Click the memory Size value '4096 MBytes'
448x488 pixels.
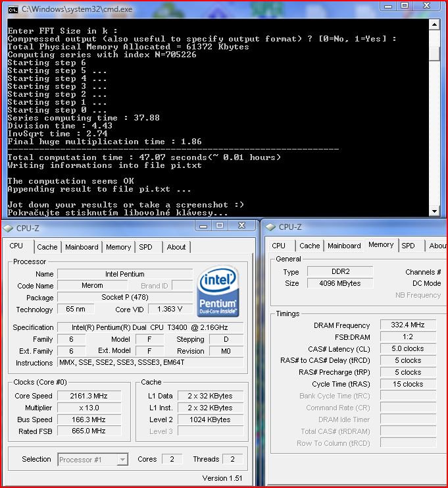pos(340,284)
